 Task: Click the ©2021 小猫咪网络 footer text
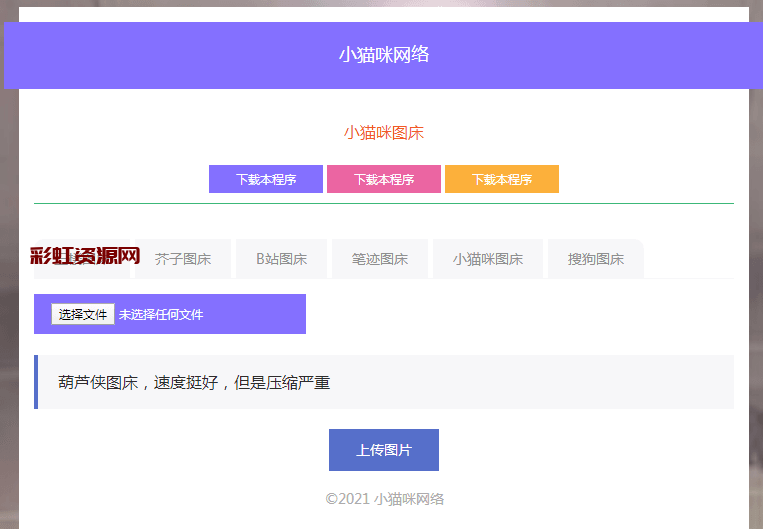click(384, 498)
